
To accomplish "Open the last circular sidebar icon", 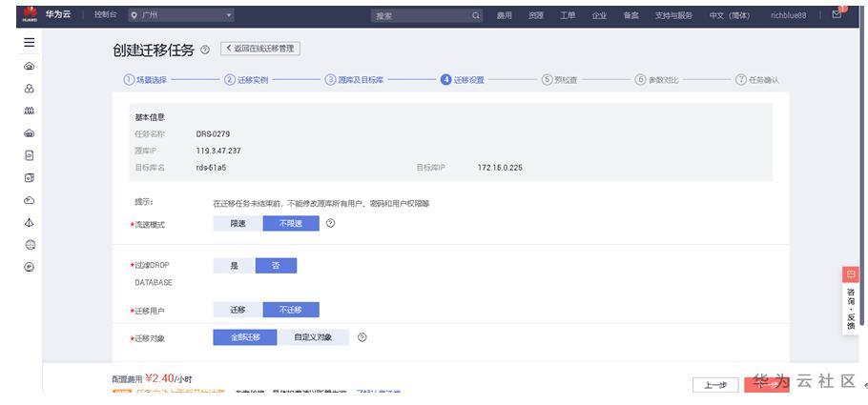I will [30, 267].
